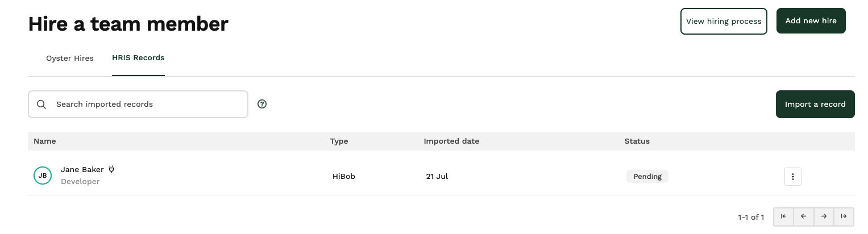This screenshot has height=234, width=868.
Task: Click the Add new hire button
Action: pyautogui.click(x=811, y=21)
